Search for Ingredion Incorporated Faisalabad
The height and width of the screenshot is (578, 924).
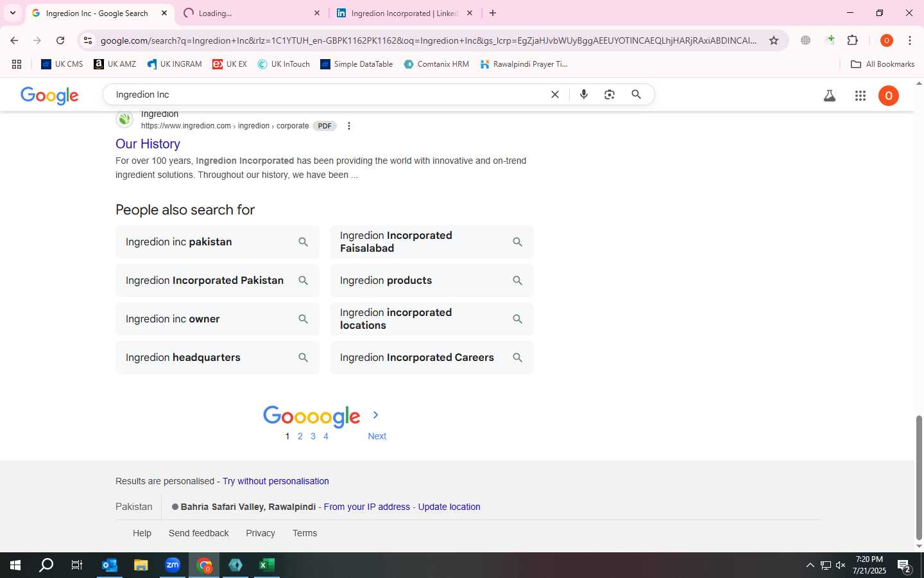432,242
